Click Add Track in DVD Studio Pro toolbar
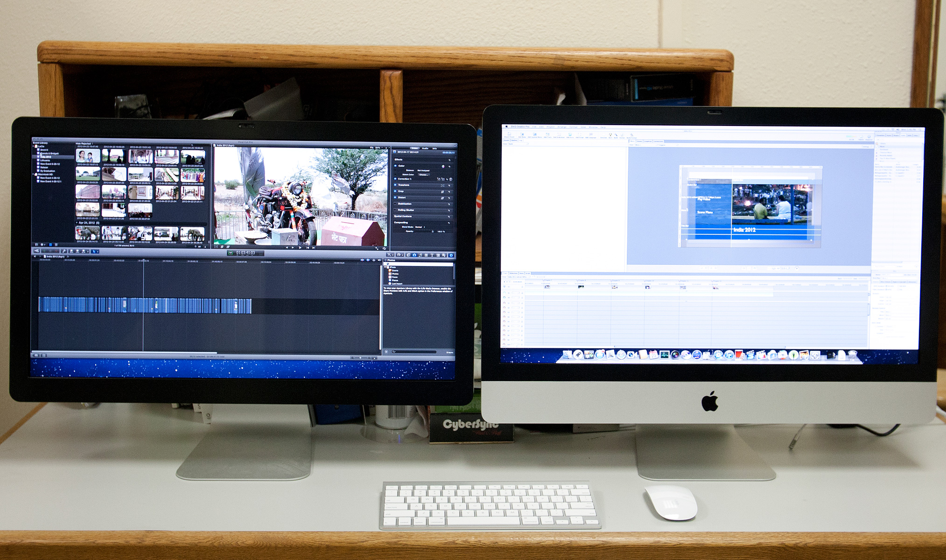946x560 pixels. (x=547, y=135)
